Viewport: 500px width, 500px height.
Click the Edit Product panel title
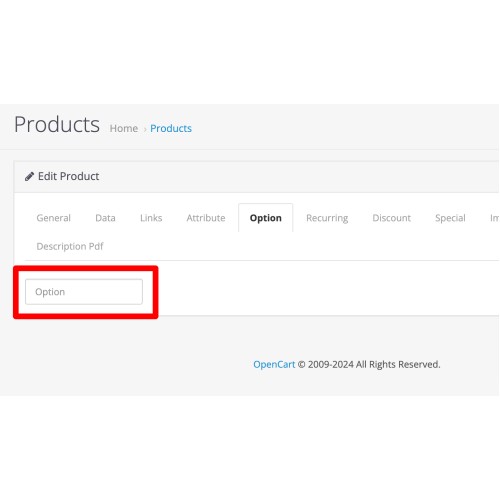coord(68,176)
